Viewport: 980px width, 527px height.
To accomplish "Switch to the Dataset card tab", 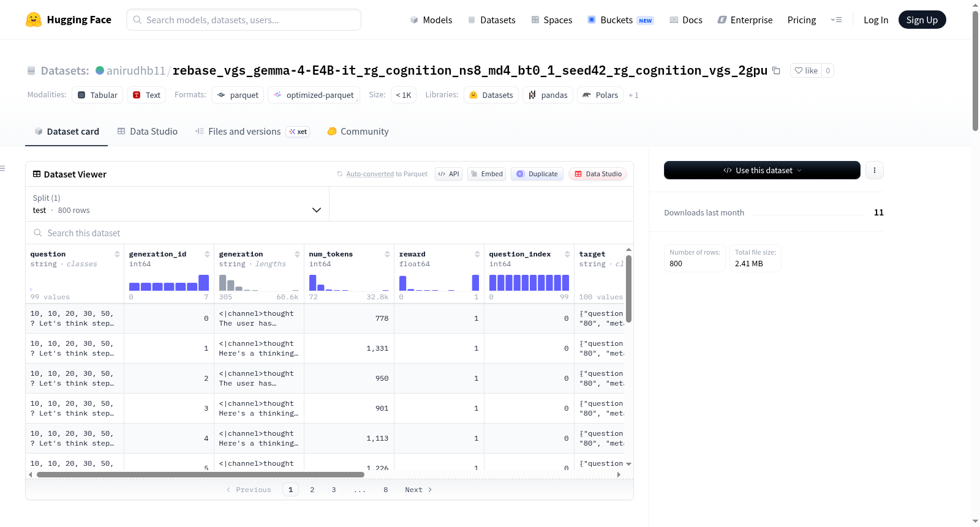I will tap(67, 131).
